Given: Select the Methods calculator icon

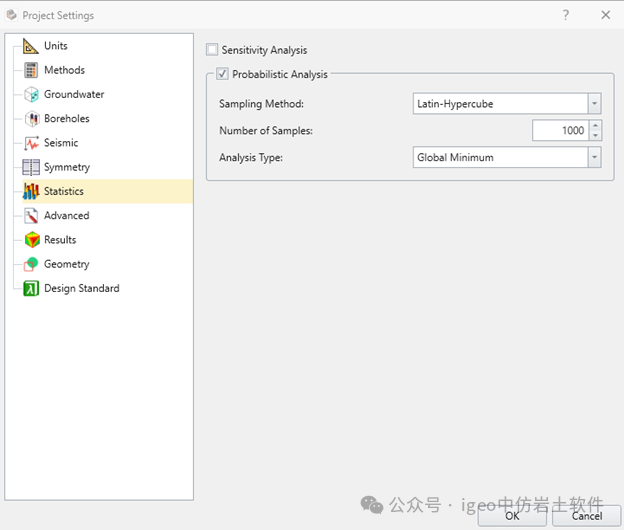Looking at the screenshot, I should coord(31,70).
